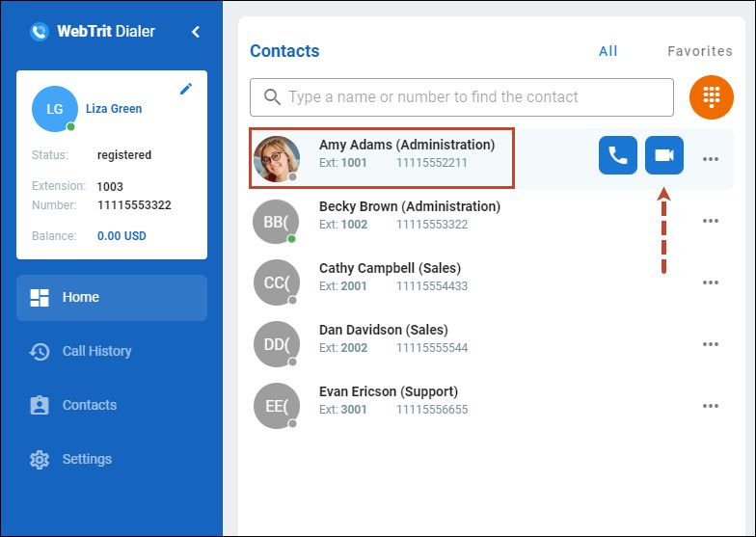Click the DD( avatar of Dan Davidson

point(277,344)
